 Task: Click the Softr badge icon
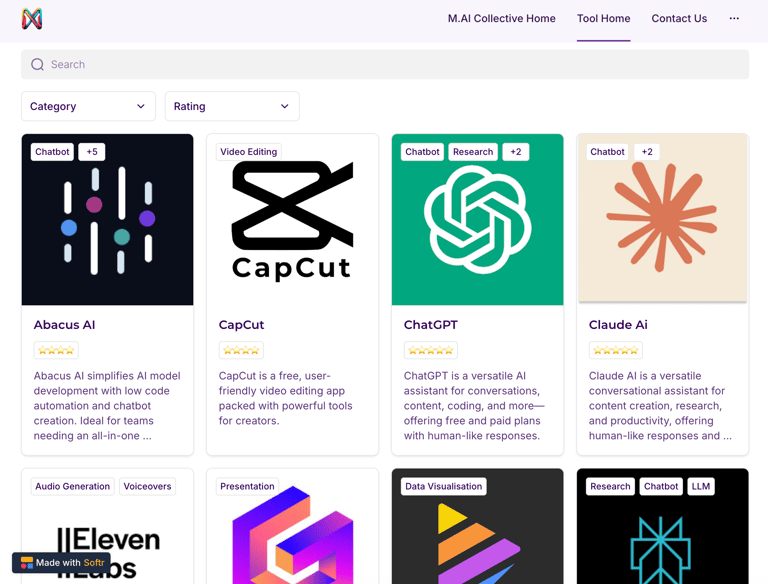tap(26, 562)
